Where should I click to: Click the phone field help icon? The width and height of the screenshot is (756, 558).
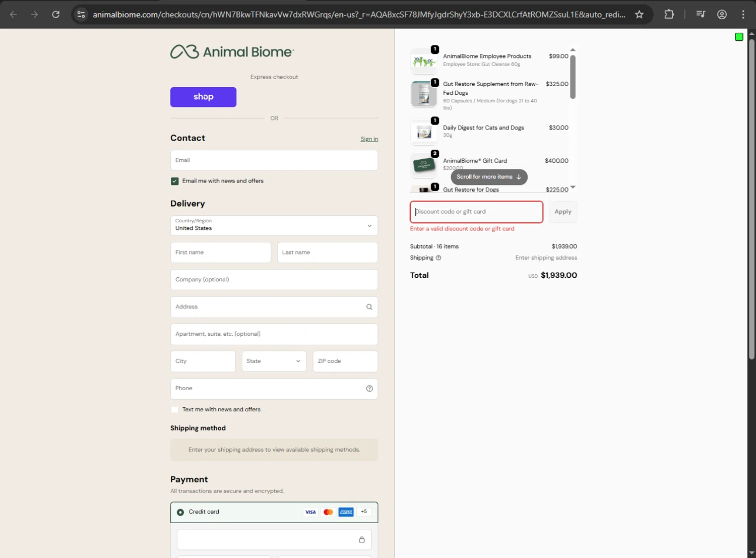[x=369, y=389]
